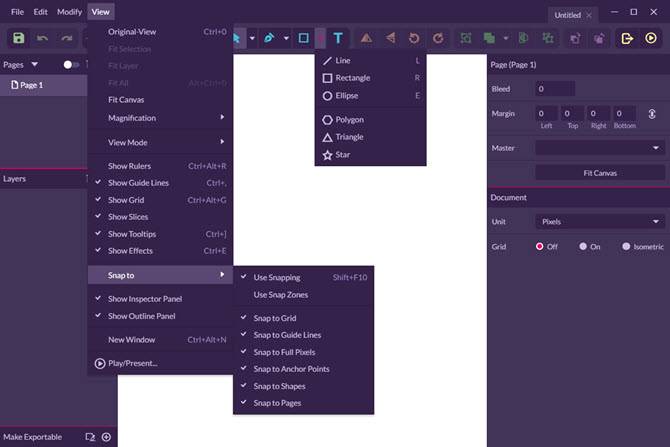The image size is (670, 447).
Task: Choose the Polygon shape tool
Action: (370, 120)
